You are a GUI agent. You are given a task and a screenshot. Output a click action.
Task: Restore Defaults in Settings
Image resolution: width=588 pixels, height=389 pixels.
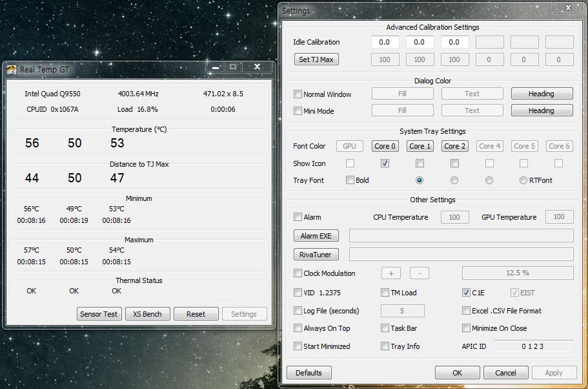tap(309, 373)
